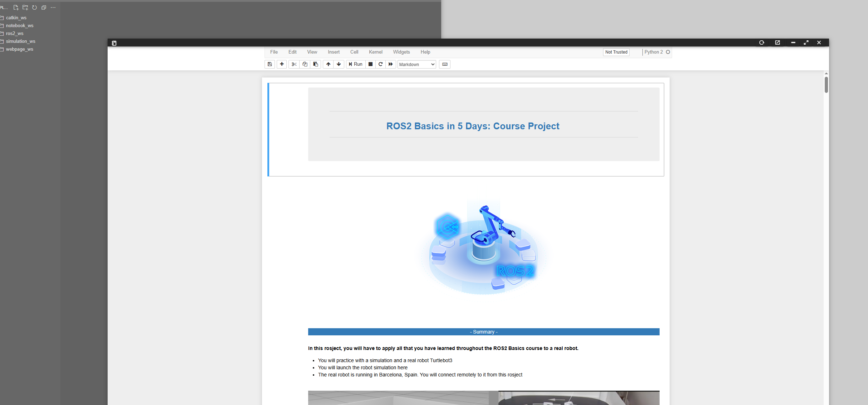Open the cell type Markdown dropdown

417,65
